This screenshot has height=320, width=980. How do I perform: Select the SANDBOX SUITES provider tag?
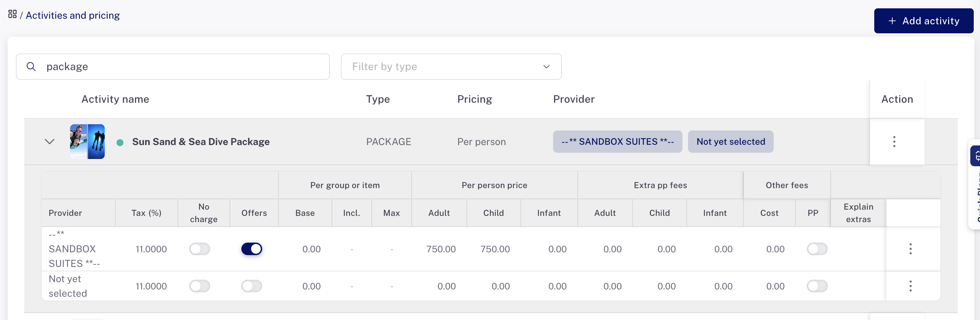(618, 142)
